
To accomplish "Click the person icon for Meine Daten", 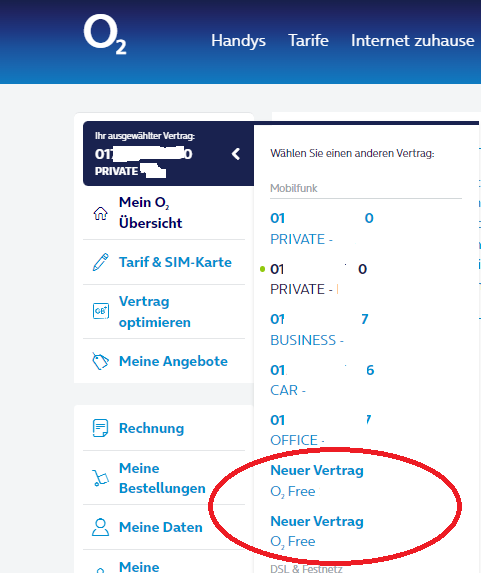I will (x=100, y=527).
